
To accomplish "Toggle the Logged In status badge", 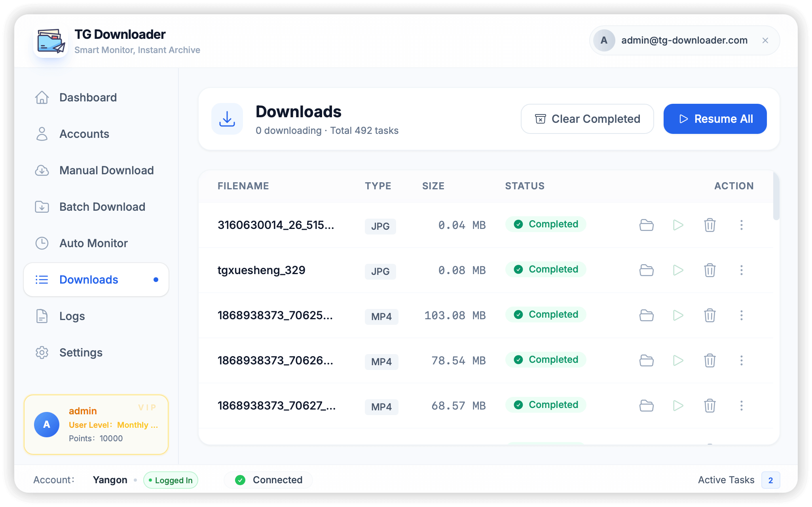I will (x=171, y=480).
